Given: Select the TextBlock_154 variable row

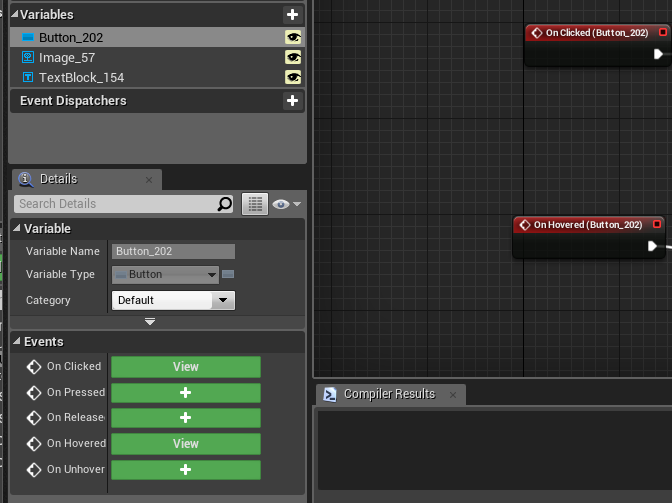Looking at the screenshot, I should (x=157, y=78).
